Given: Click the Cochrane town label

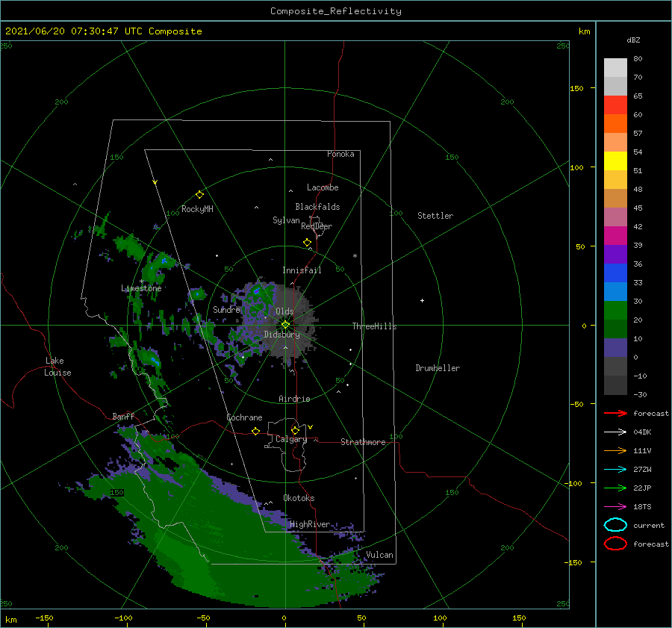Looking at the screenshot, I should 244,417.
